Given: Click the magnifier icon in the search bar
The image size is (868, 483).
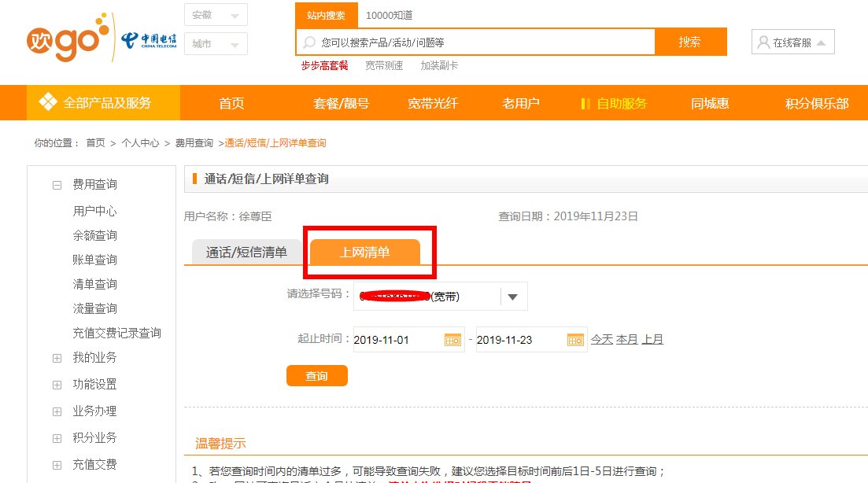Looking at the screenshot, I should coord(311,42).
